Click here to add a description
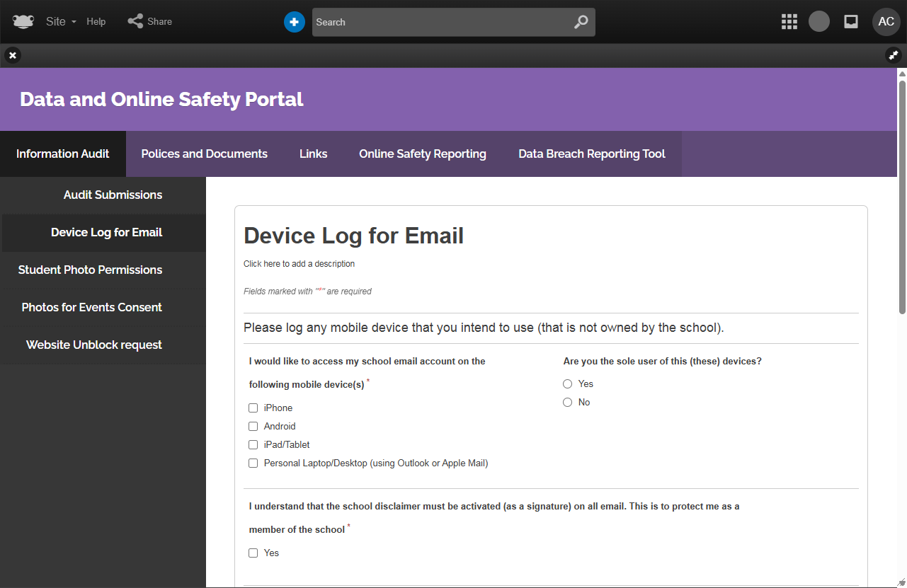The width and height of the screenshot is (907, 588). pos(299,264)
